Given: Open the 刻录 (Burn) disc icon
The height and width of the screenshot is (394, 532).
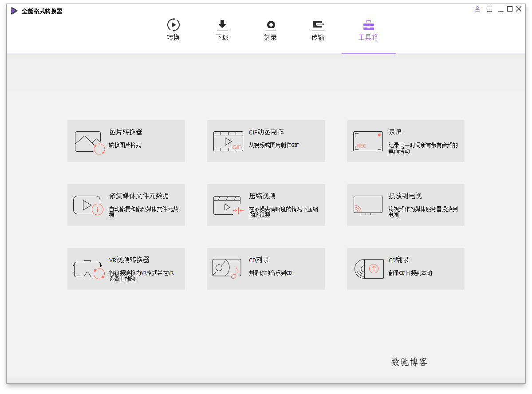Looking at the screenshot, I should point(270,25).
